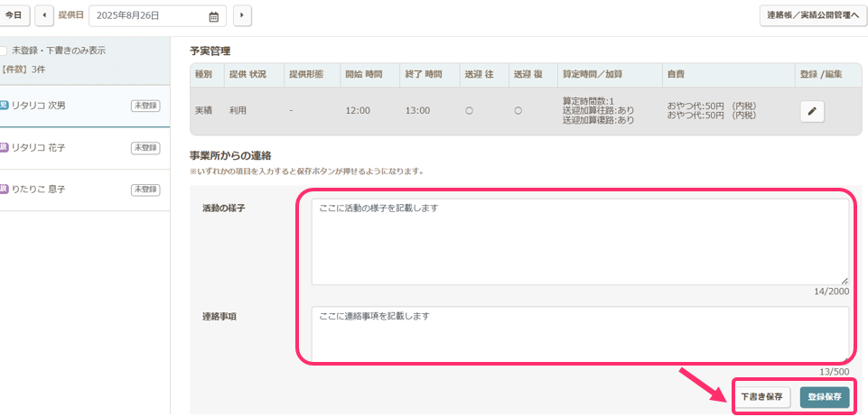Click the badge icon beside リタリコ 花子

4,147
